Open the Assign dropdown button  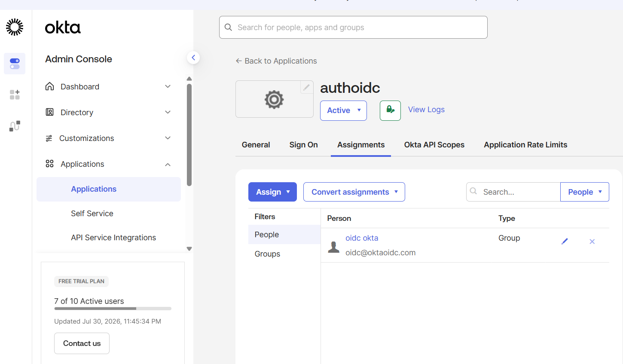(272, 192)
